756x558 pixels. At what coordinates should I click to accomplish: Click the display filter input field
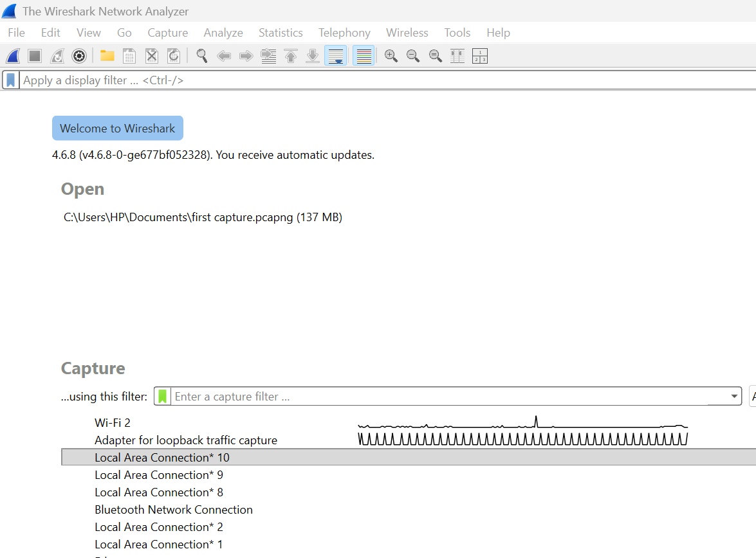click(x=387, y=80)
